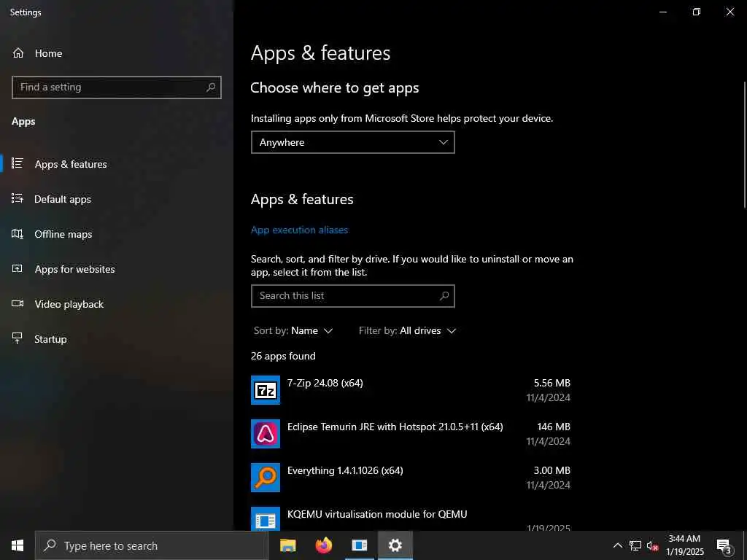Click the Default apps icon in sidebar
Image resolution: width=747 pixels, height=560 pixels.
(18, 198)
